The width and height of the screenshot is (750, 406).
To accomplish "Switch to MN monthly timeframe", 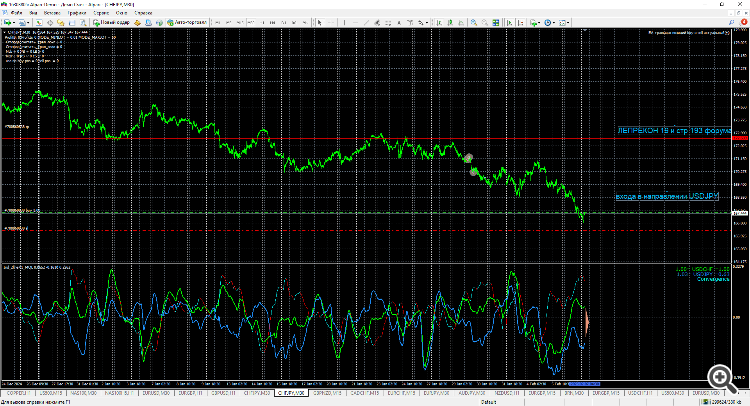I will [x=305, y=22].
